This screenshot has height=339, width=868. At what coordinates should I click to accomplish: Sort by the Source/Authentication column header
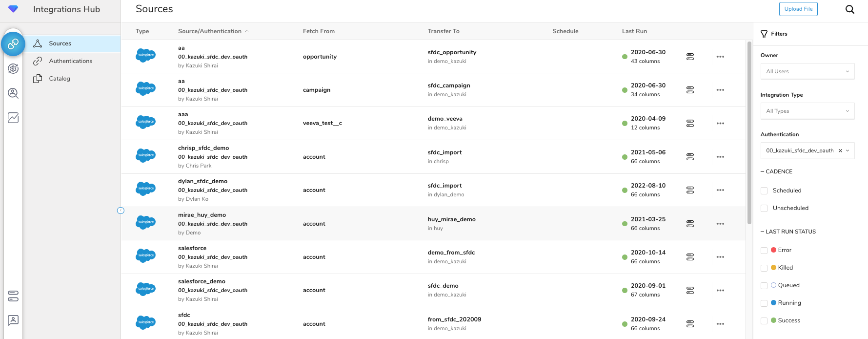tap(210, 31)
